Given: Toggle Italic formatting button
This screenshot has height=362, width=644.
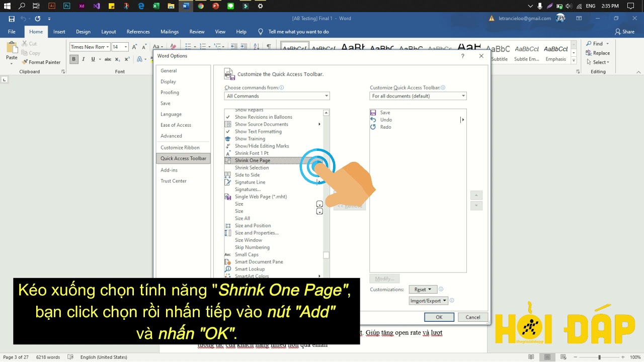Looking at the screenshot, I should (x=84, y=59).
